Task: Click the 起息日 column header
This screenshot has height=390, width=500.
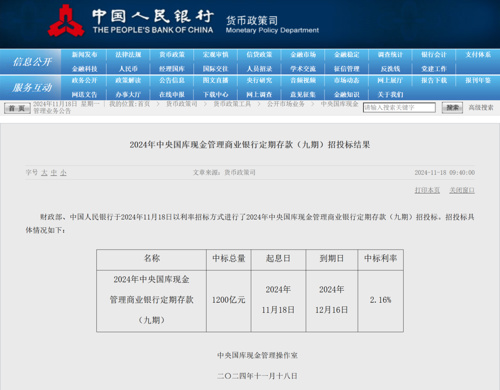Action: tap(278, 259)
